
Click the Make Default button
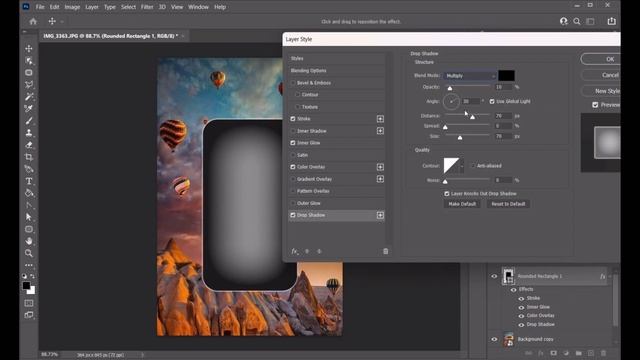click(x=462, y=204)
